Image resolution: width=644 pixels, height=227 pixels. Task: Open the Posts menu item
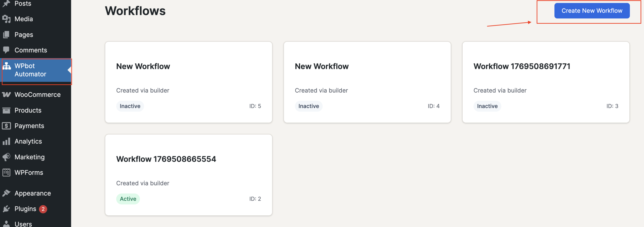tap(23, 4)
